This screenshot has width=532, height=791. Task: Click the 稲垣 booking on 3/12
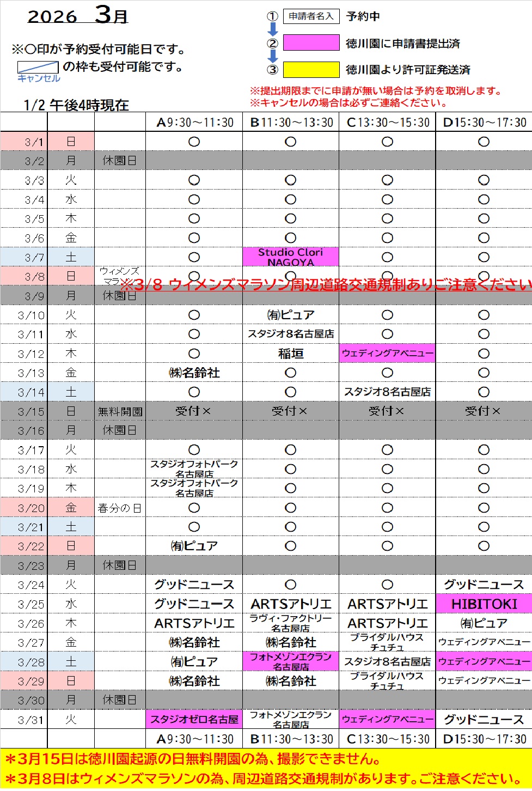tap(291, 354)
